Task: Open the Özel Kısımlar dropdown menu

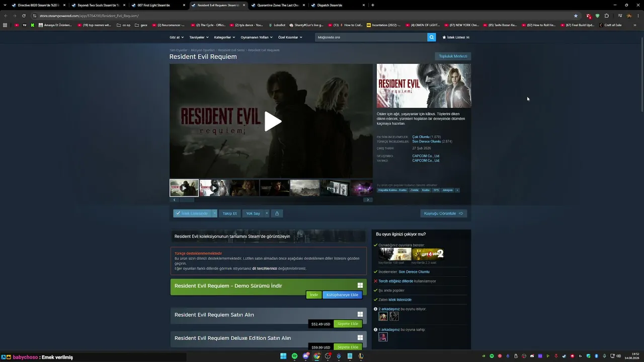Action: pos(291,37)
